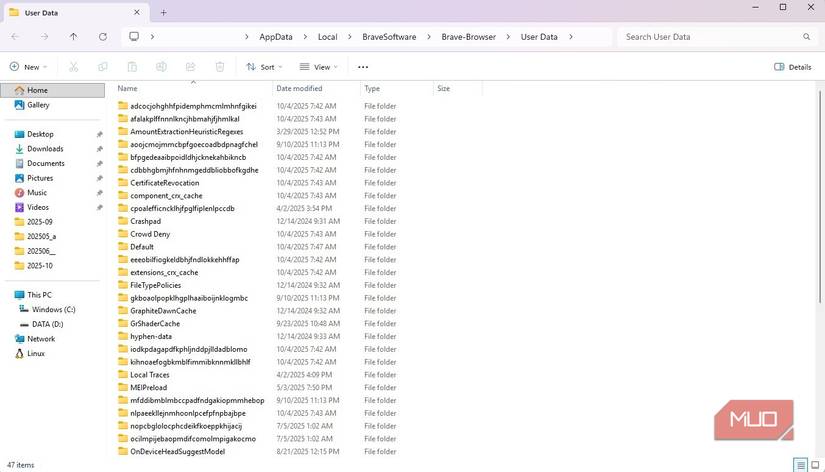Navigate to Brave-Browser in breadcrumb
Viewport: 825px width, 472px height.
(468, 37)
